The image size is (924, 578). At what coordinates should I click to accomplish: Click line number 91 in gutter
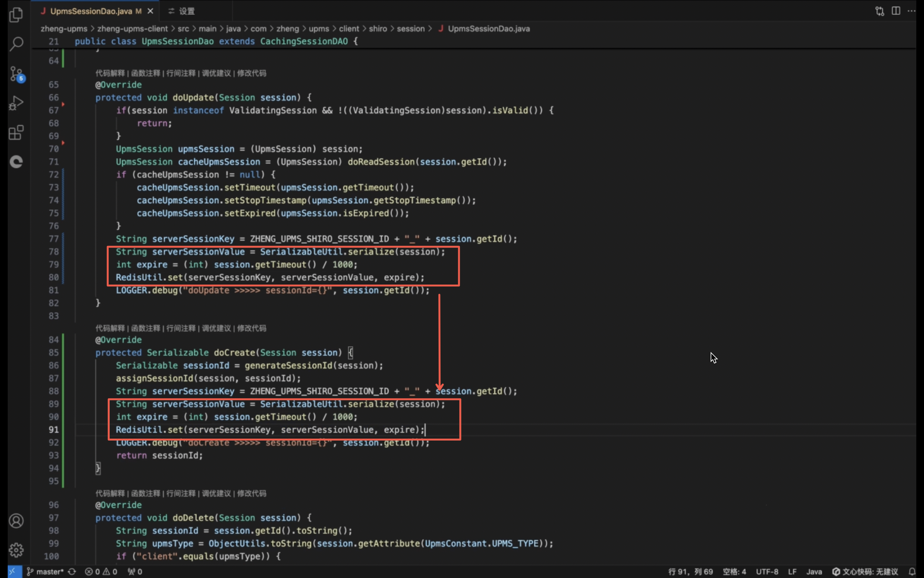[x=54, y=430]
